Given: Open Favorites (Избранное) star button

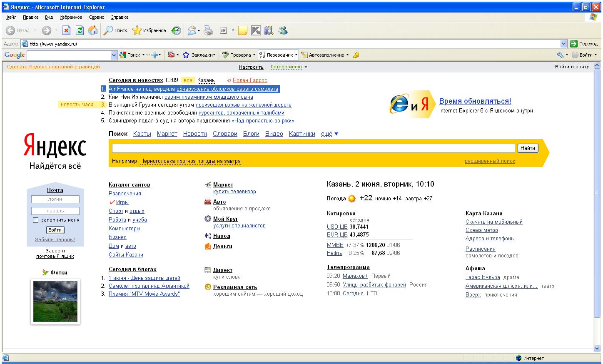Looking at the screenshot, I should [x=149, y=30].
